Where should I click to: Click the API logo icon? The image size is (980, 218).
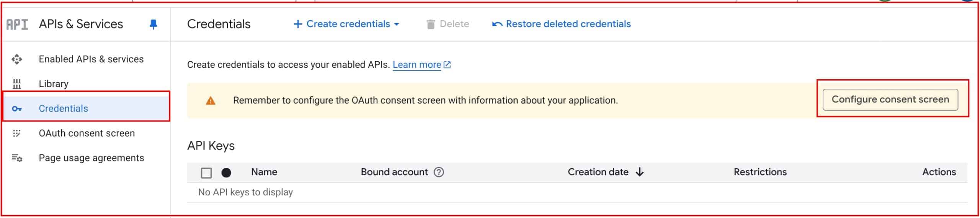click(x=17, y=24)
